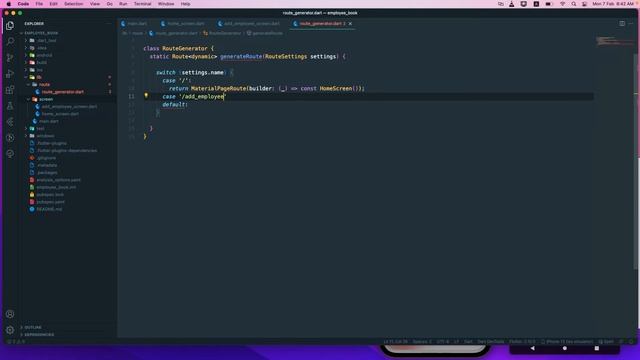Open the Window menu
Screen dimensions: 640x360
tap(166, 4)
